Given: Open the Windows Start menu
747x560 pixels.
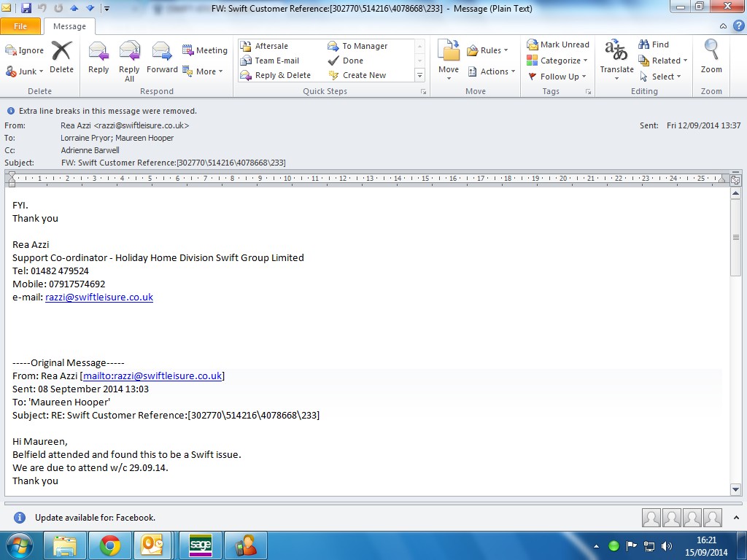Looking at the screenshot, I should pos(19,545).
